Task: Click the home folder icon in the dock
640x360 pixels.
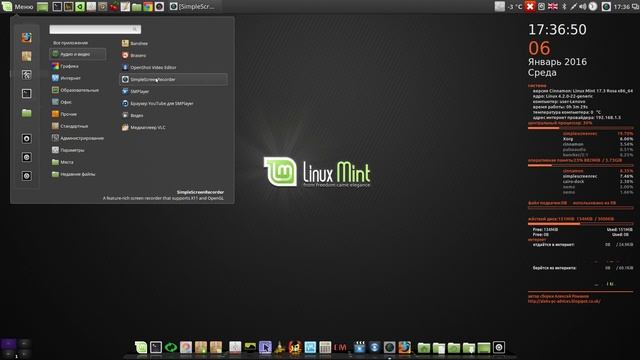Action: 424,347
